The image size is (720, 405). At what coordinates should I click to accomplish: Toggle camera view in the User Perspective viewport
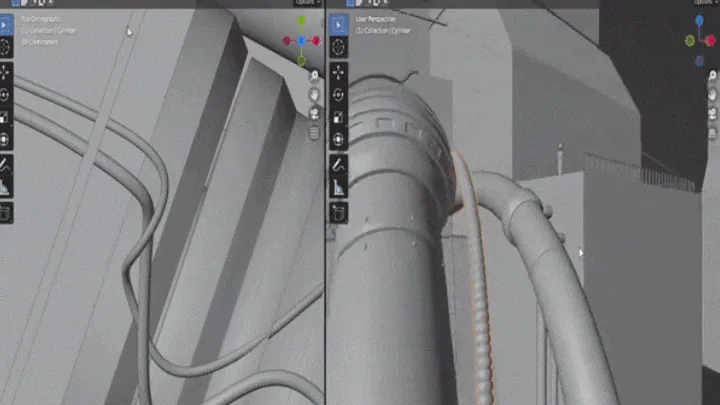(713, 114)
